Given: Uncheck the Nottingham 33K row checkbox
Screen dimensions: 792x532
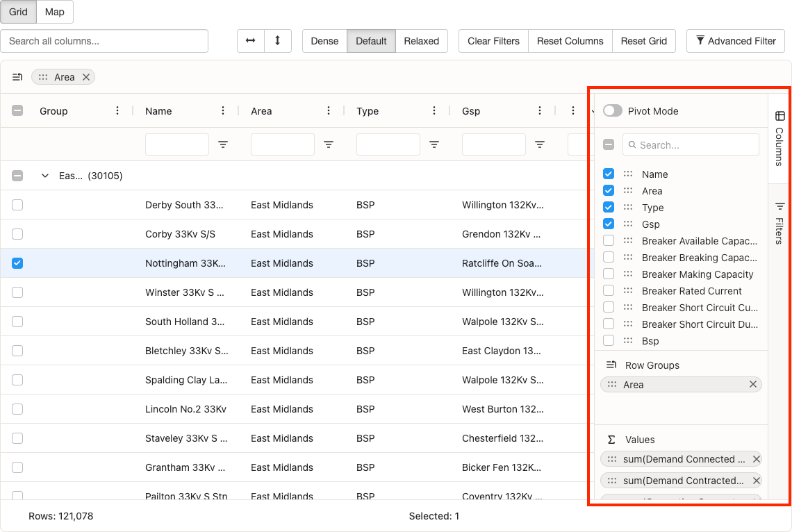Looking at the screenshot, I should tap(17, 263).
